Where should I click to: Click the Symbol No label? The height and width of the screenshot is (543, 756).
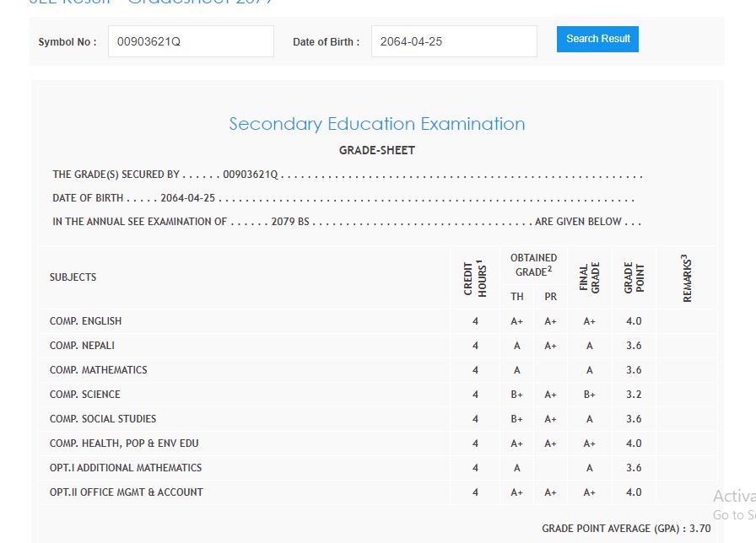pyautogui.click(x=67, y=42)
